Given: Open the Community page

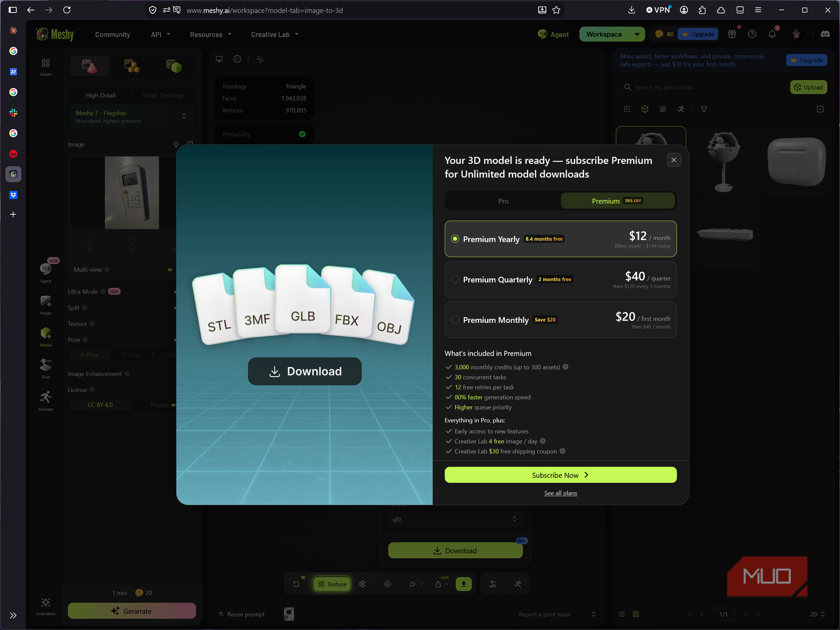Looking at the screenshot, I should click(113, 35).
